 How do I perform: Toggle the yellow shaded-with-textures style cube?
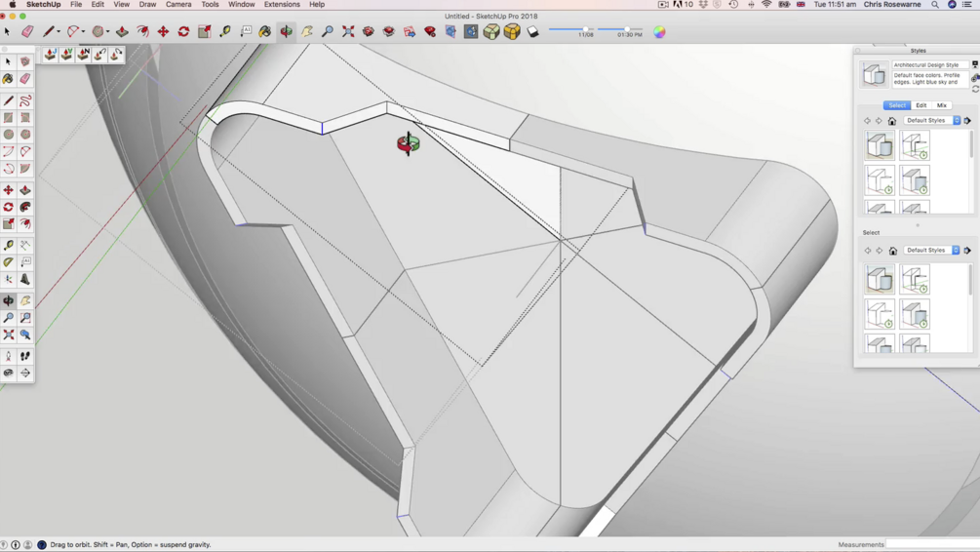coord(512,31)
